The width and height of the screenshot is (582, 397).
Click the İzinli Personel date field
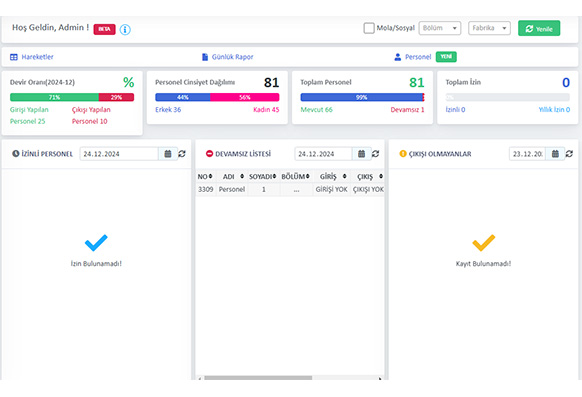click(x=119, y=154)
